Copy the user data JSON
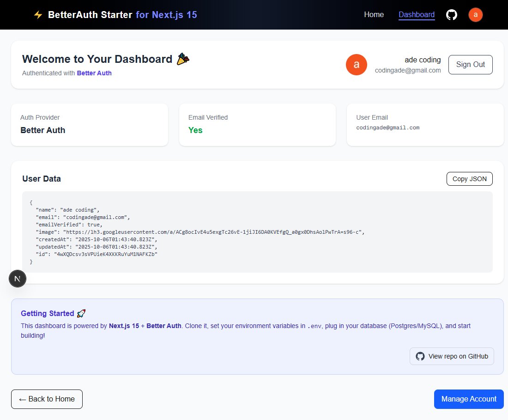 tap(470, 179)
